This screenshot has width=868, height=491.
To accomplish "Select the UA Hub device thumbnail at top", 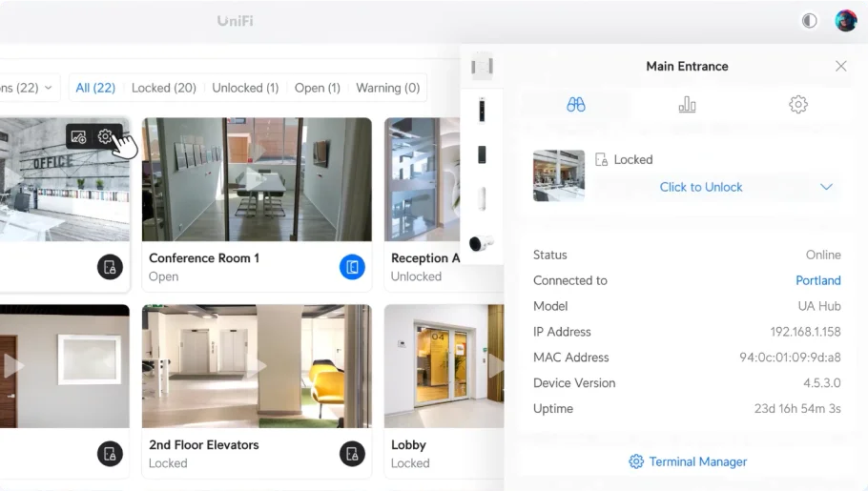I will tap(482, 67).
